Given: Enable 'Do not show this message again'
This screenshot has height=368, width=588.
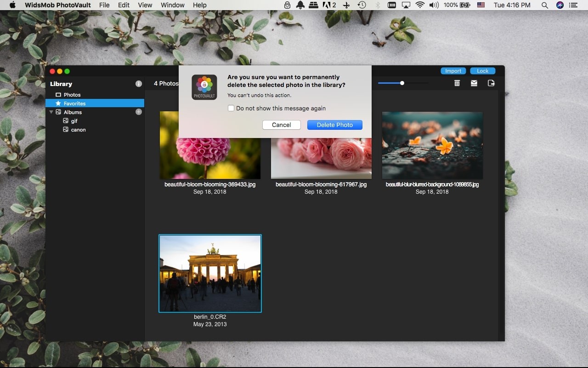Looking at the screenshot, I should point(232,109).
